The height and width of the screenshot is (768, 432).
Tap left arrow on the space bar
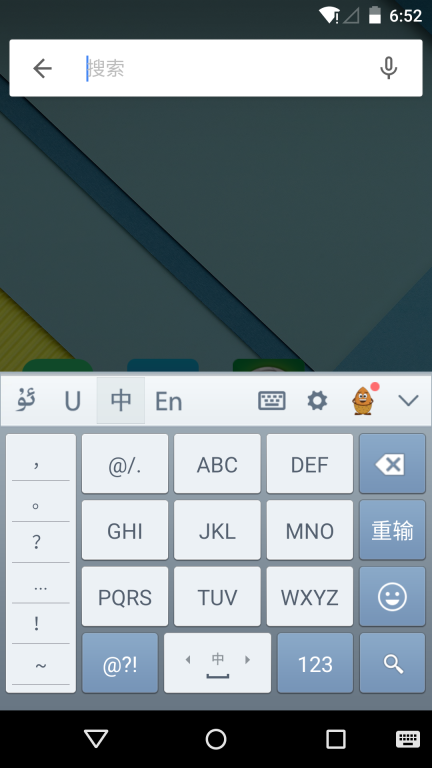[188, 660]
